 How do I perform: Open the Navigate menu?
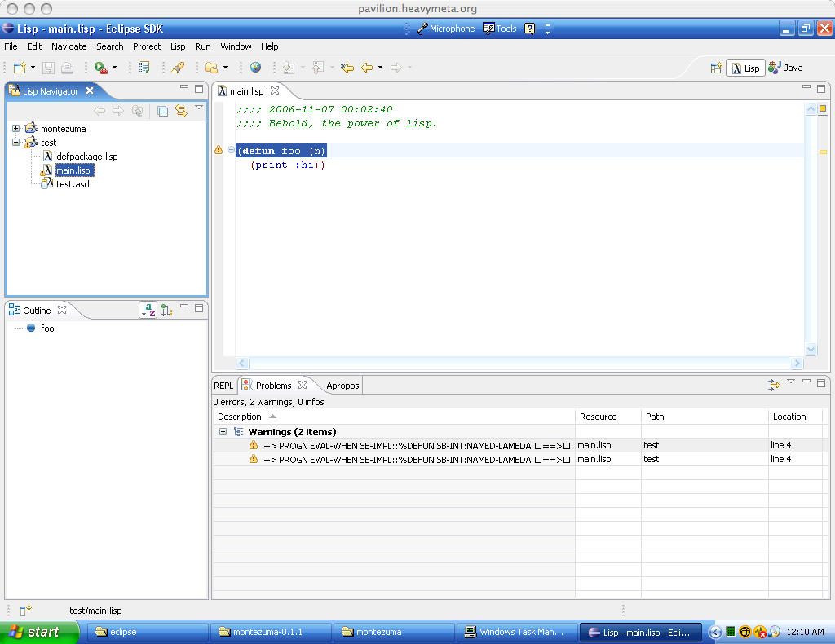click(x=68, y=46)
